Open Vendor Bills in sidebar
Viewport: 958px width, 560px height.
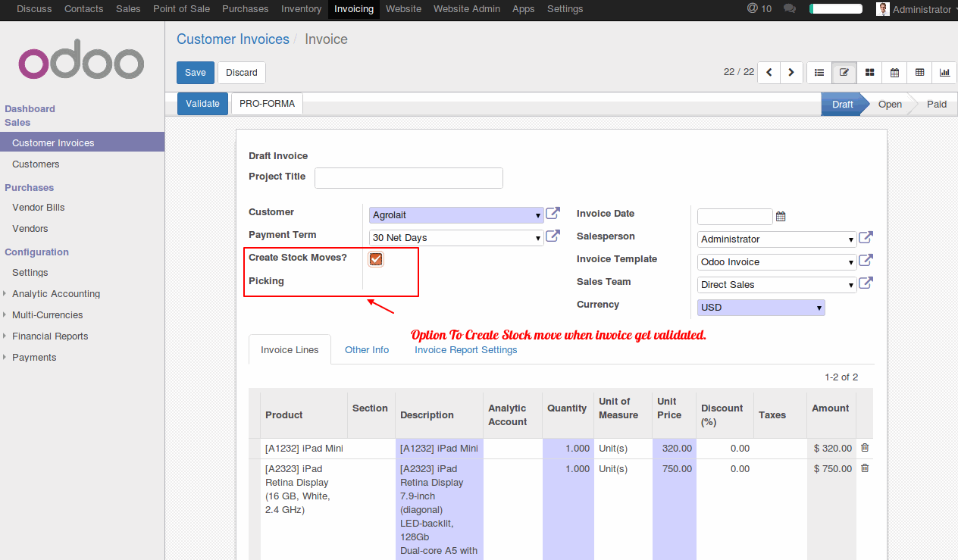[39, 208]
